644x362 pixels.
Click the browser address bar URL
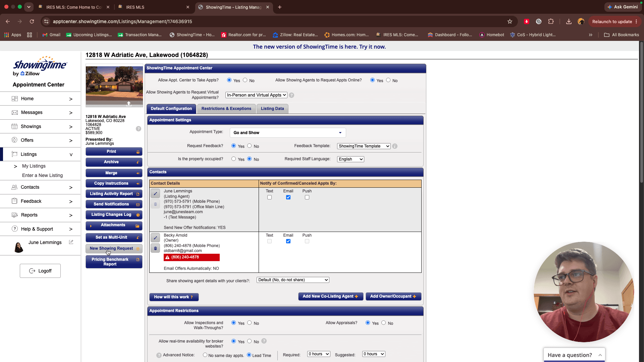(x=122, y=21)
